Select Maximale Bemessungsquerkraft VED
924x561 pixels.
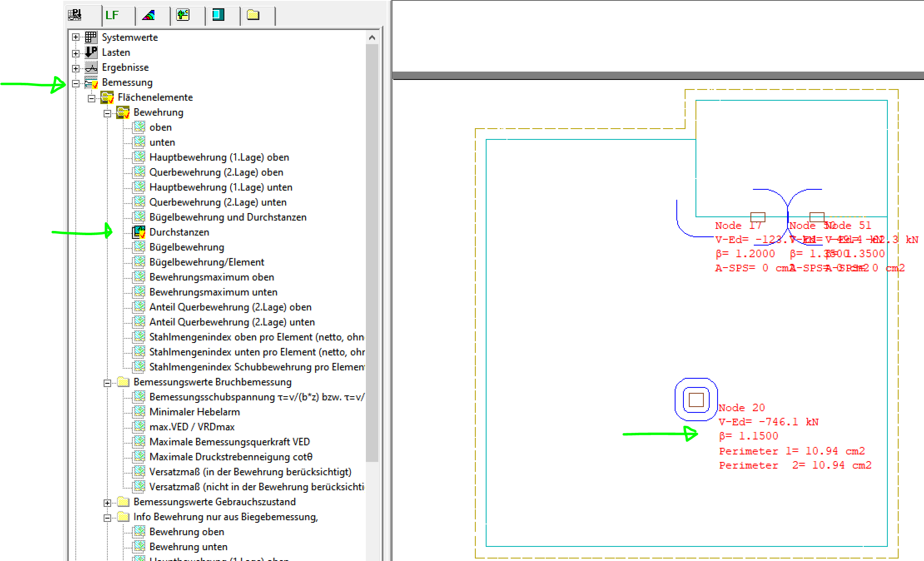coord(229,442)
